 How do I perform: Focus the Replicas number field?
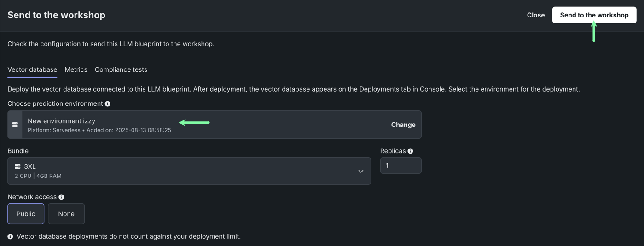400,166
